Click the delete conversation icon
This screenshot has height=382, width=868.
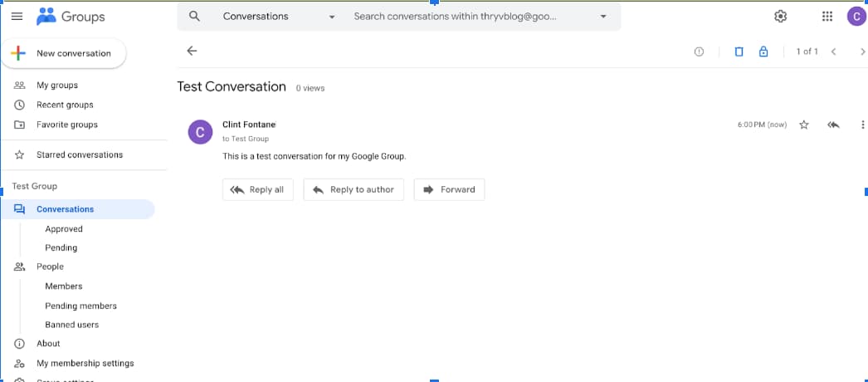739,51
